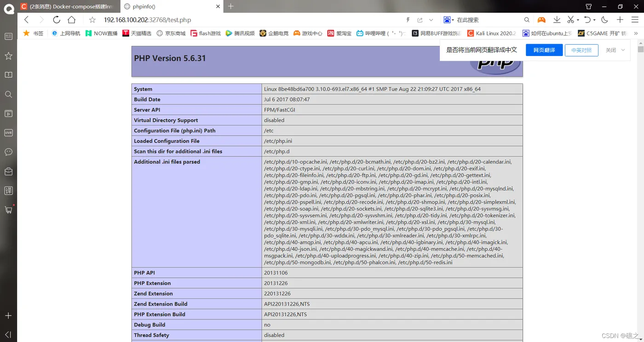
Task: Close the phpinfo() tab
Action: (218, 6)
